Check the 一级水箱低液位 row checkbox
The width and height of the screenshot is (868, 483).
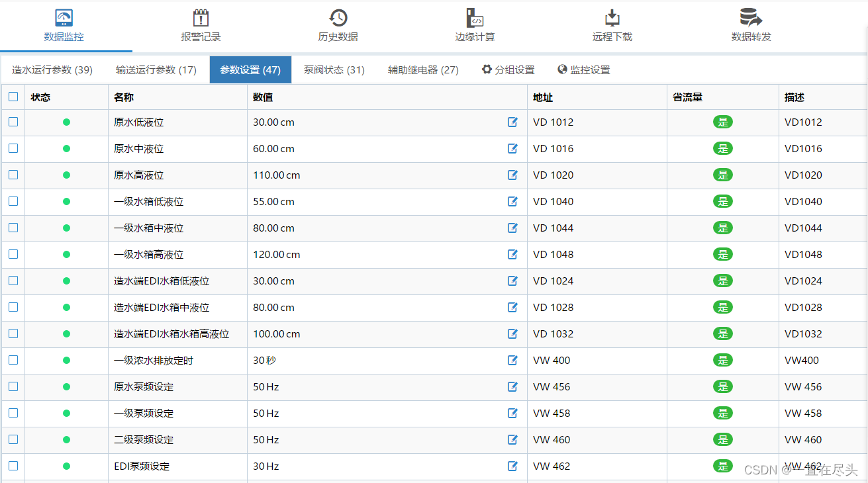[13, 201]
